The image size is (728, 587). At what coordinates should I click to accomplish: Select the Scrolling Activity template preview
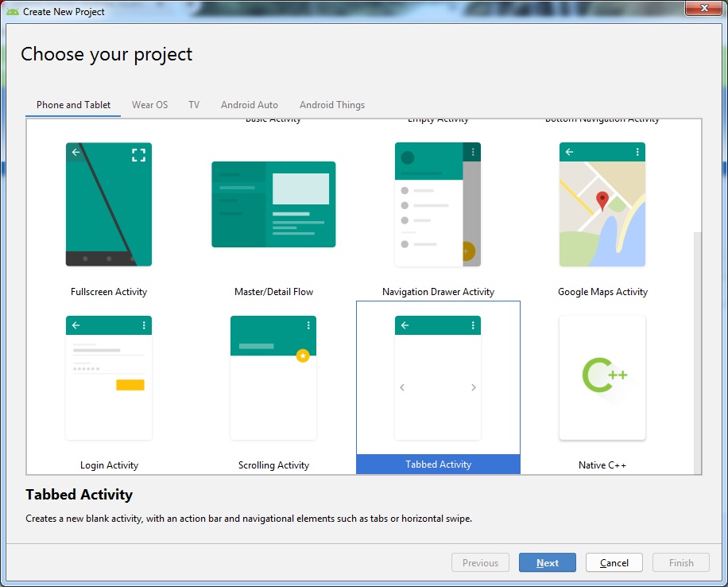click(x=273, y=378)
